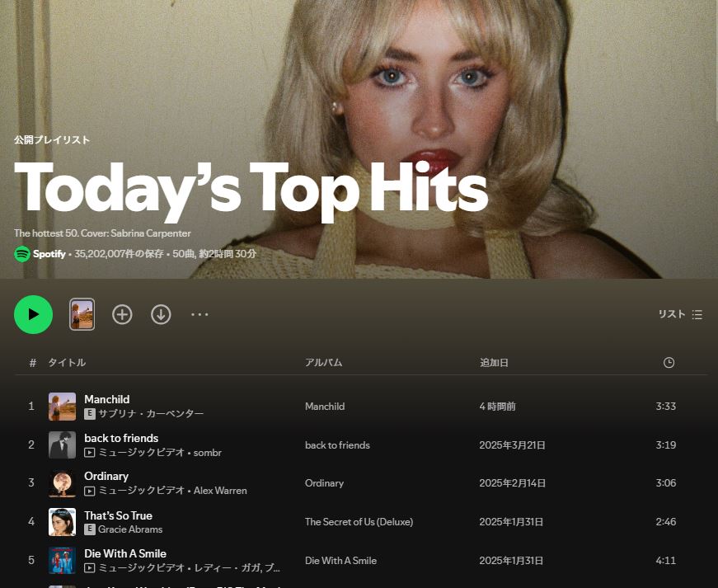Click the アルバム column header
This screenshot has width=718, height=588.
point(323,363)
